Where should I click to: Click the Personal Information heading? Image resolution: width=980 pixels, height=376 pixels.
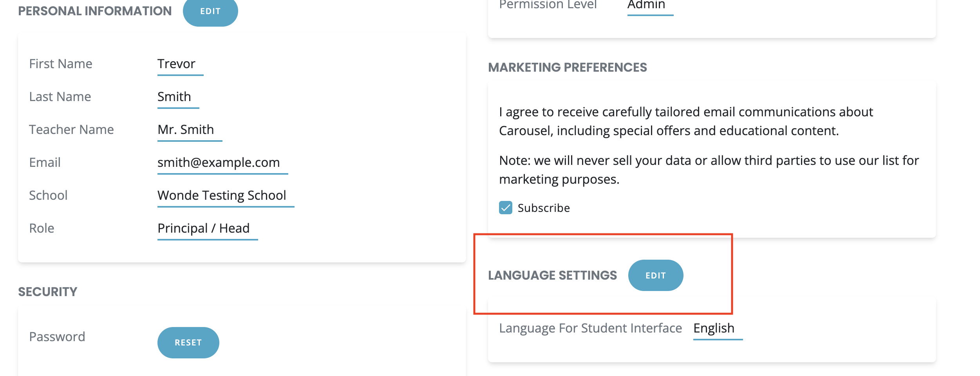pos(95,11)
